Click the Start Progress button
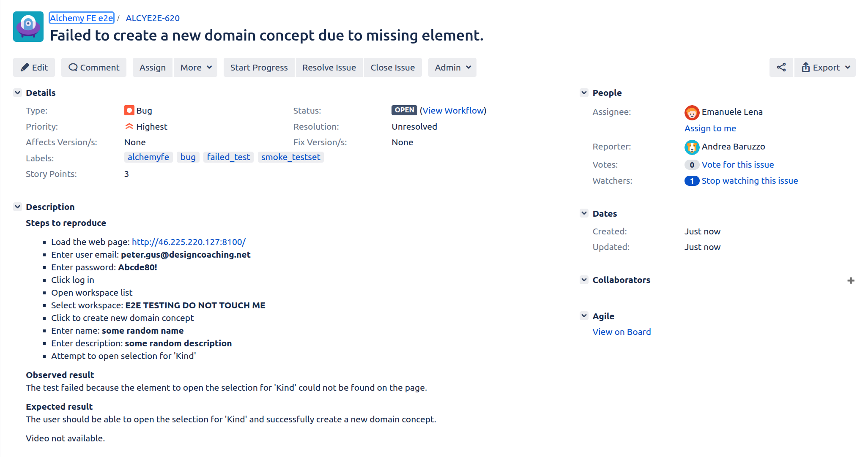This screenshot has width=868, height=457. click(259, 68)
